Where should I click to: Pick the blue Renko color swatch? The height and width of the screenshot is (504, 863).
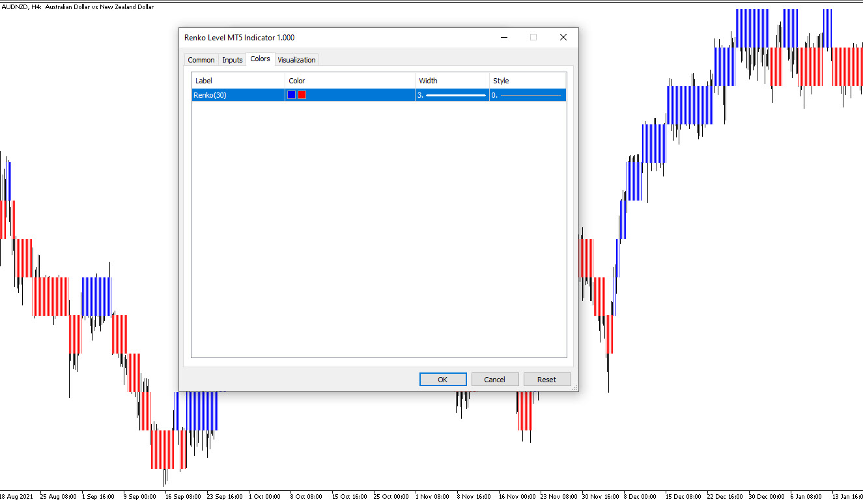coord(291,95)
